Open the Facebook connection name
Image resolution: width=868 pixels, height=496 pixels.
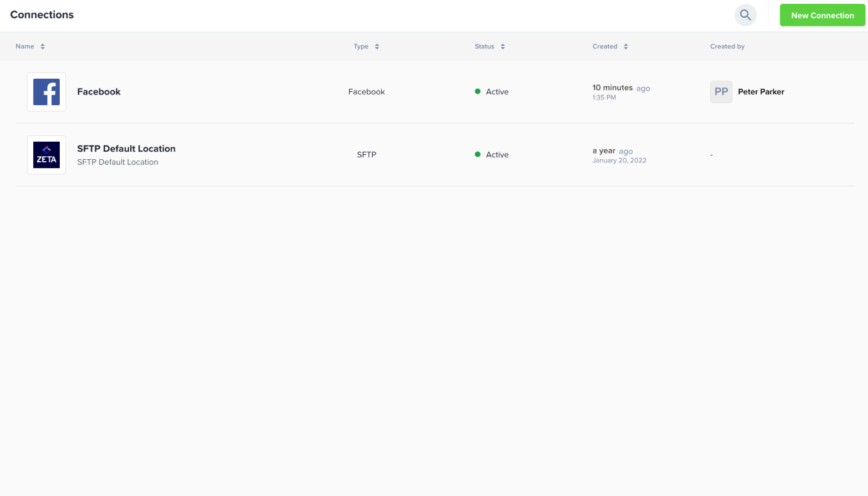pyautogui.click(x=99, y=92)
